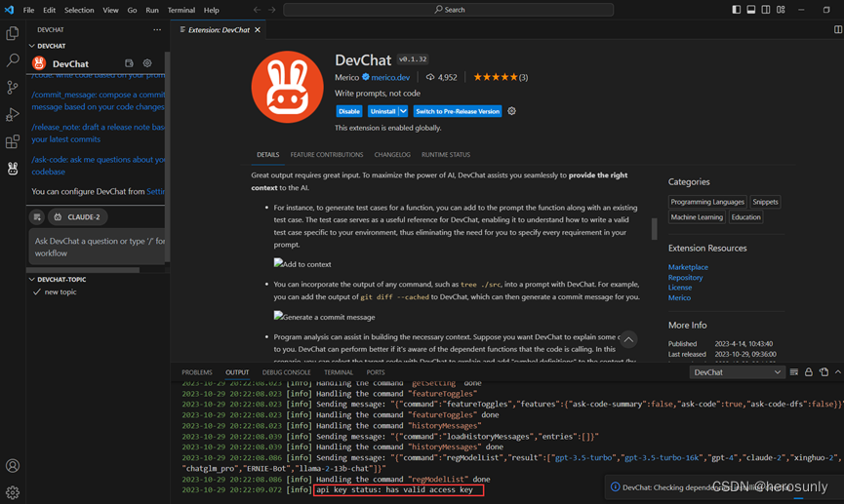Switch to the DETAILS tab
The image size is (844, 504).
click(x=268, y=155)
